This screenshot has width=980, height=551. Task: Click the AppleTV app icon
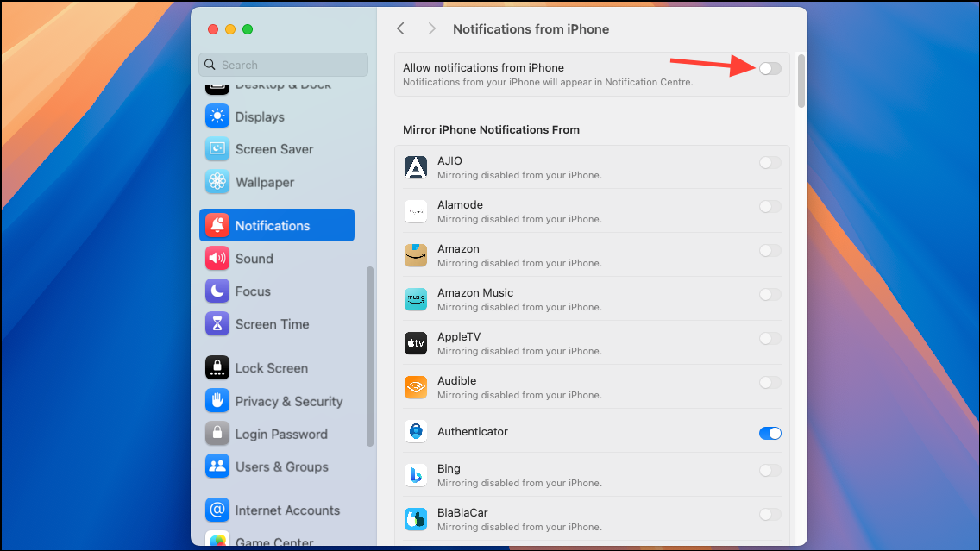(416, 343)
